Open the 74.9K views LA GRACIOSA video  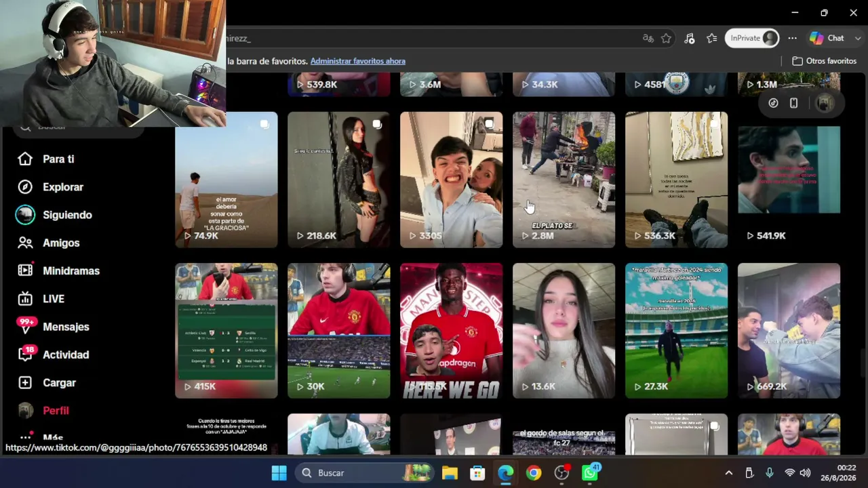click(226, 180)
